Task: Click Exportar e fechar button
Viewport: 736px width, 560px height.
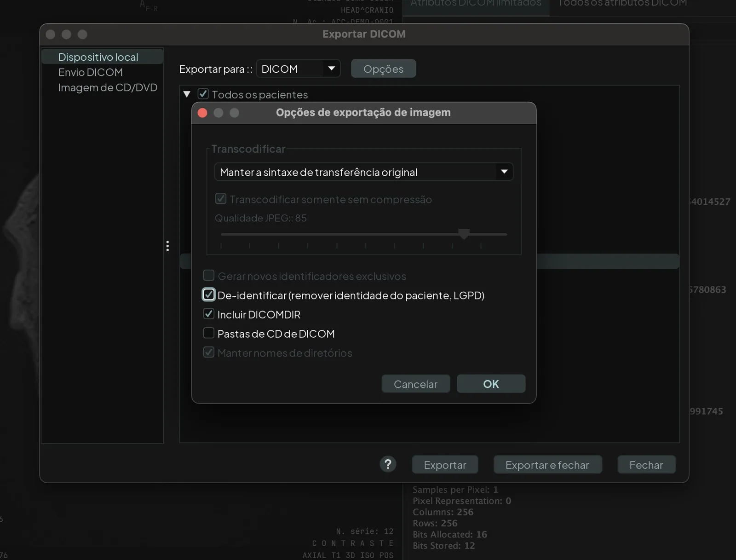Action: pyautogui.click(x=547, y=465)
